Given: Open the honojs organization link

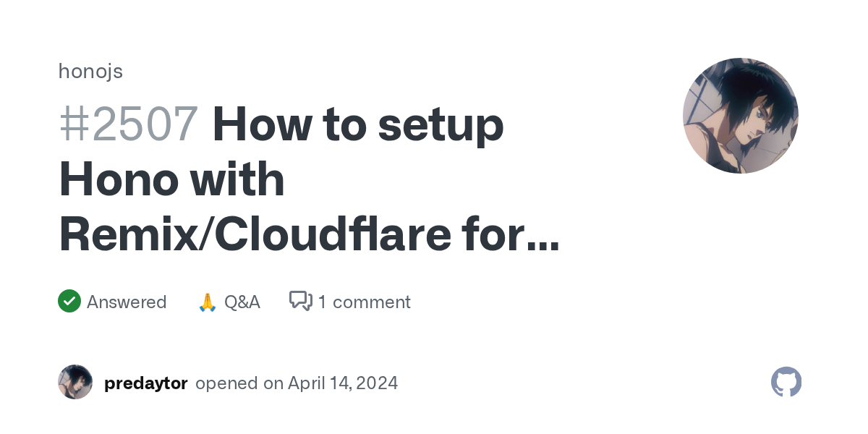Looking at the screenshot, I should pyautogui.click(x=90, y=72).
